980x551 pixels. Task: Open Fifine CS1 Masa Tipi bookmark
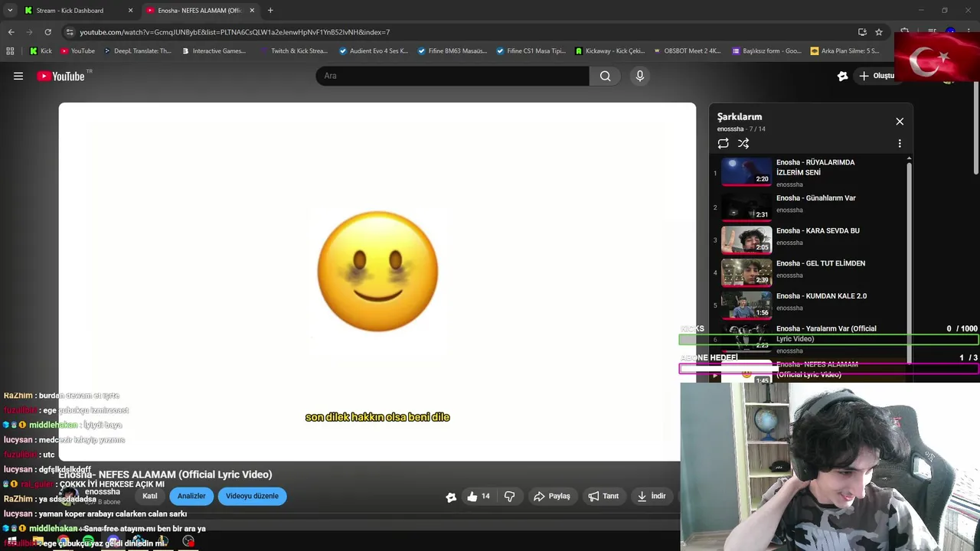click(531, 51)
